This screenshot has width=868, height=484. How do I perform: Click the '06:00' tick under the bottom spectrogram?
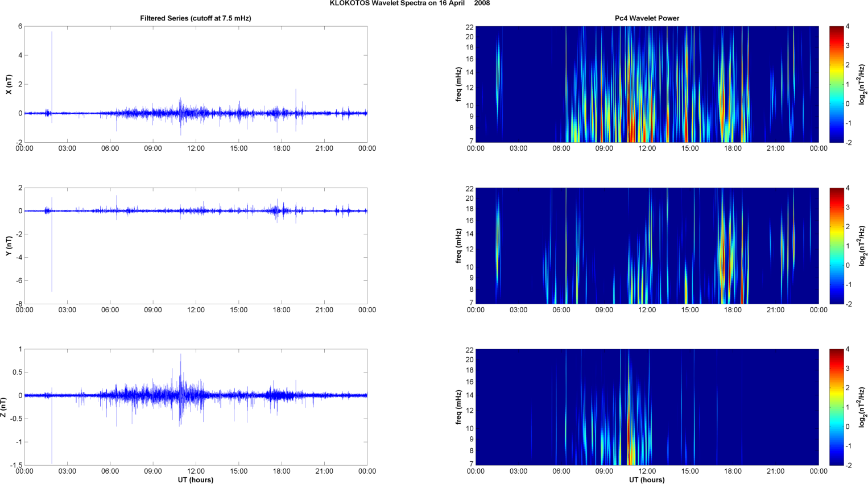[x=561, y=471]
